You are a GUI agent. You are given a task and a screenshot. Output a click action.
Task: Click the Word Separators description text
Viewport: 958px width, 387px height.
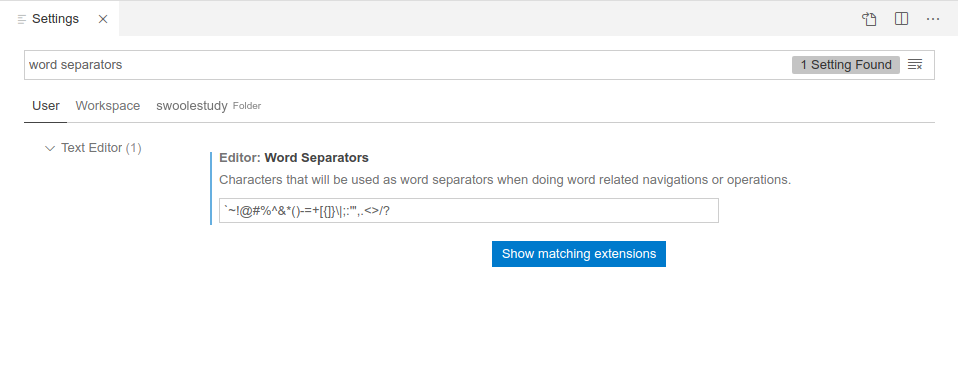505,180
